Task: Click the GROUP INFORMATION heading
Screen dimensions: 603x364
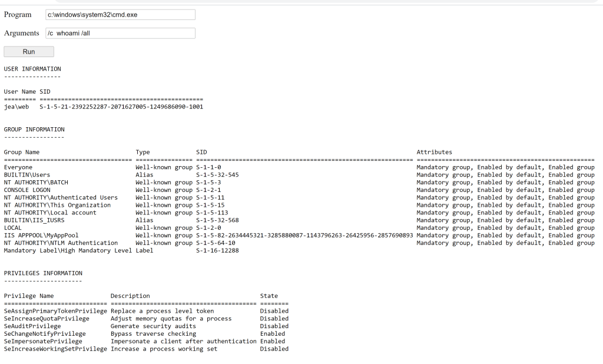Action: [x=34, y=130]
